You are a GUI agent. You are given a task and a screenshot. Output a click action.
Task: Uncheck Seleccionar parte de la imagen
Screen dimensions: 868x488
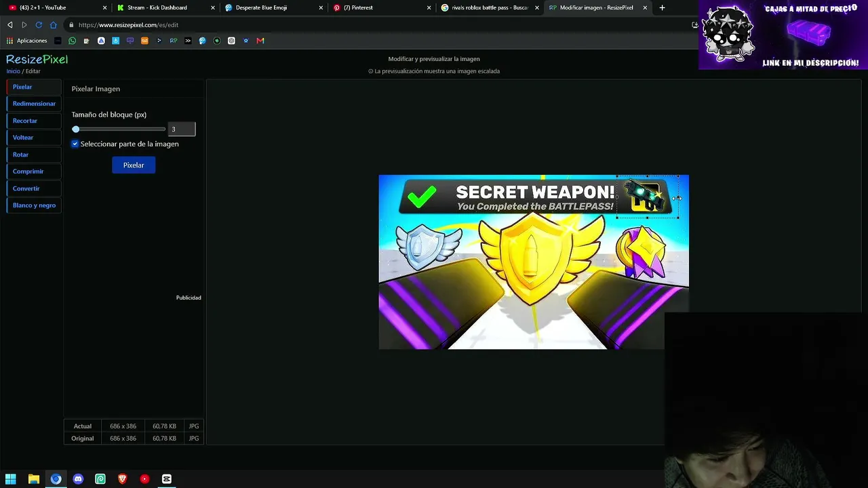tap(75, 144)
